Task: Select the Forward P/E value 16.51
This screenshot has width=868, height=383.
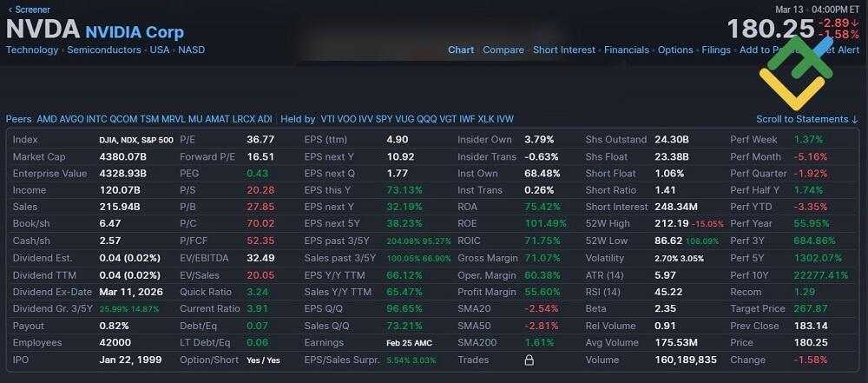Action: tap(260, 157)
